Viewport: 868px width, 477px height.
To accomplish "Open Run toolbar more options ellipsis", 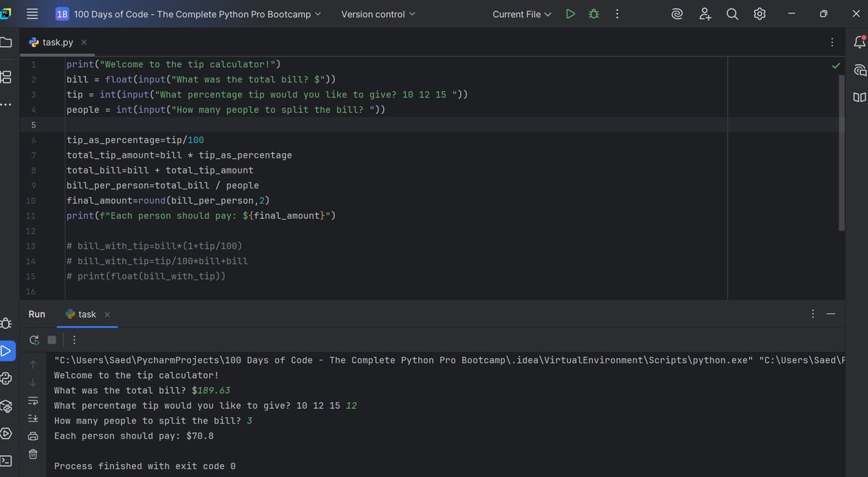I will coord(74,340).
